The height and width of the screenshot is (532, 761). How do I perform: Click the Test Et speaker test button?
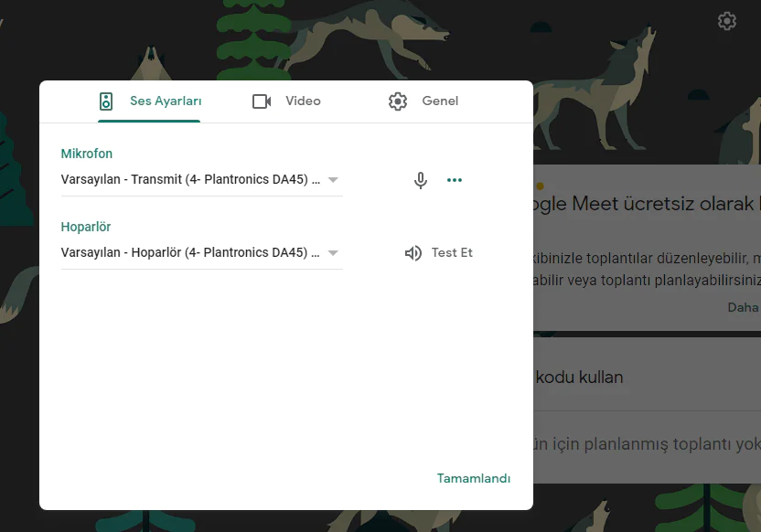tap(439, 252)
